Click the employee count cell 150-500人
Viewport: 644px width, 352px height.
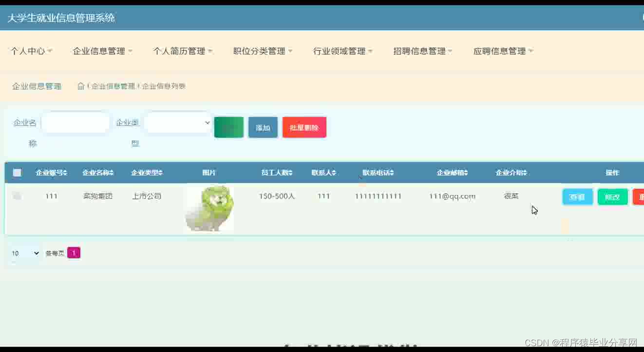tap(277, 196)
